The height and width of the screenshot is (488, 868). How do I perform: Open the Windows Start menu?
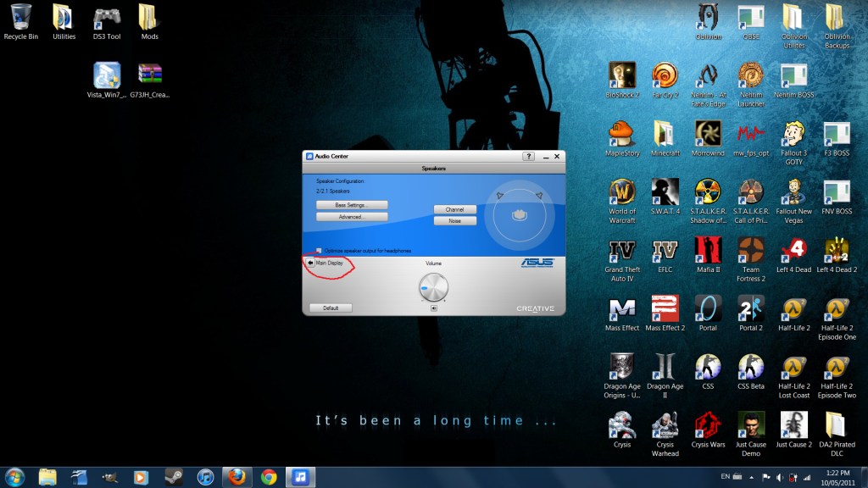pos(15,477)
